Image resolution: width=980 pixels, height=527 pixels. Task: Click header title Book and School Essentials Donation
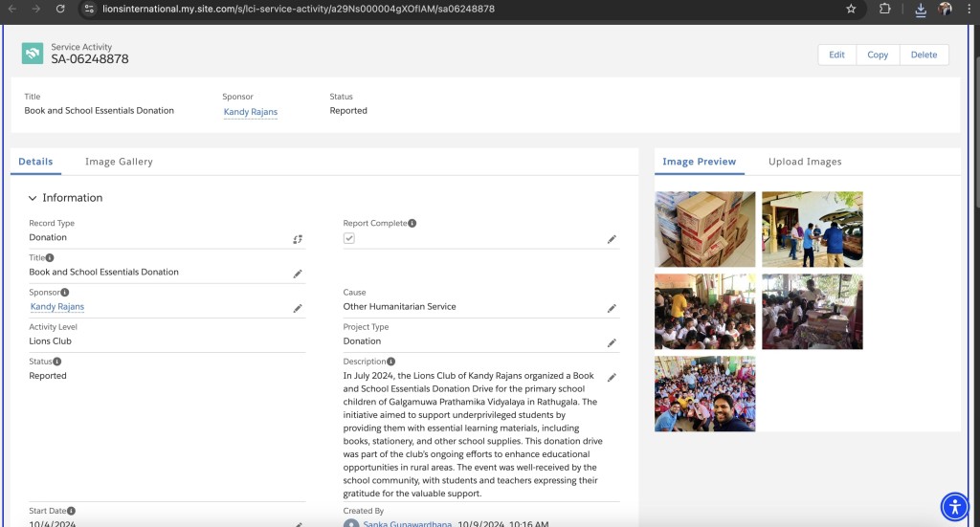click(99, 111)
